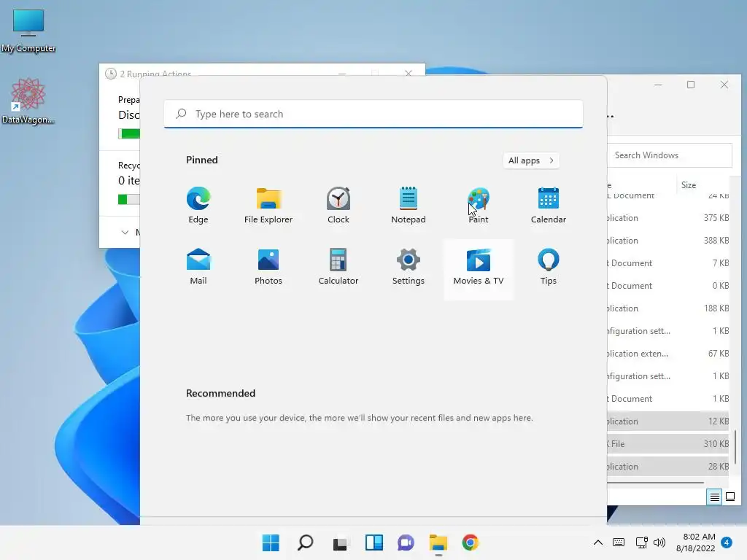Launch the Paint app

tap(479, 206)
